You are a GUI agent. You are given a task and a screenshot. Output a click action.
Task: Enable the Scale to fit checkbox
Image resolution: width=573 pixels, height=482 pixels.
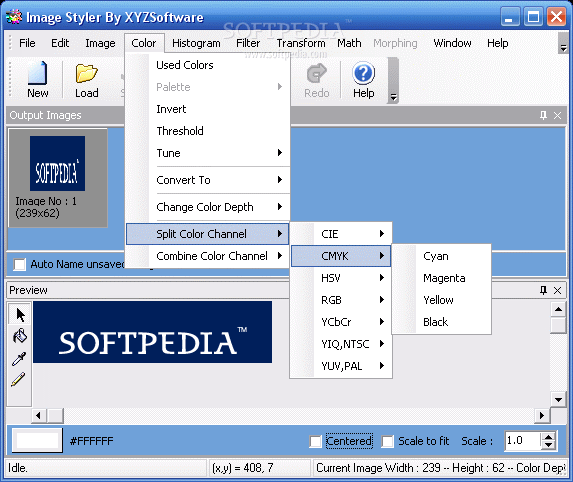[387, 441]
